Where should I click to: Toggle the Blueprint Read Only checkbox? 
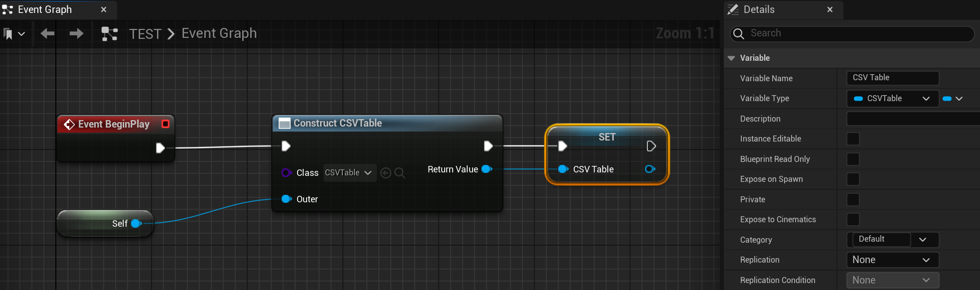pyautogui.click(x=853, y=159)
